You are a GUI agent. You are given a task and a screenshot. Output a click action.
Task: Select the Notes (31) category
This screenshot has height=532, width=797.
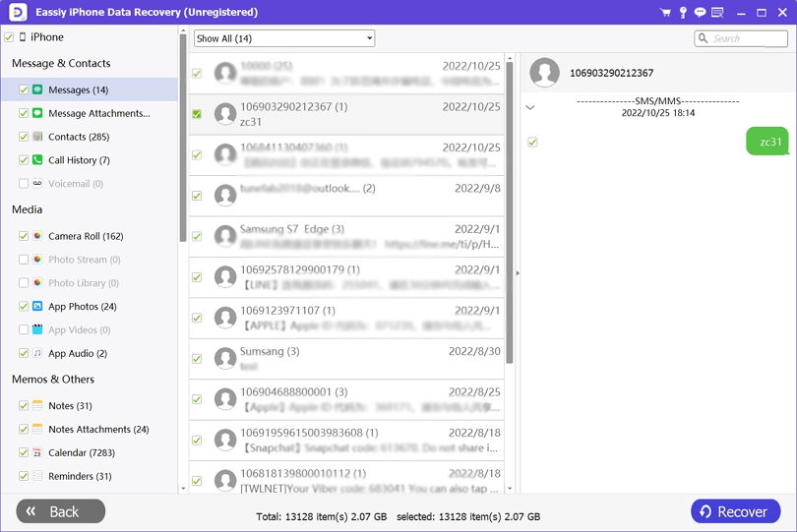pos(70,406)
